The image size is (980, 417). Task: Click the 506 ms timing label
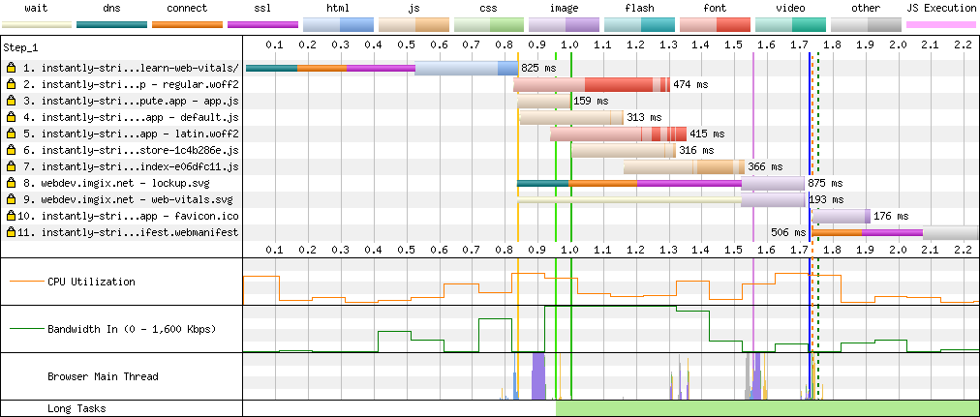(789, 233)
